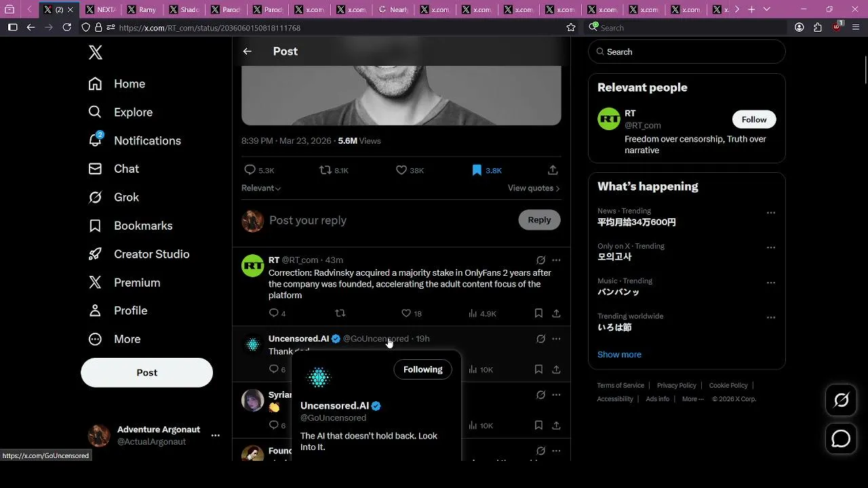Click Show more under What's happening
The image size is (868, 488).
(x=619, y=354)
